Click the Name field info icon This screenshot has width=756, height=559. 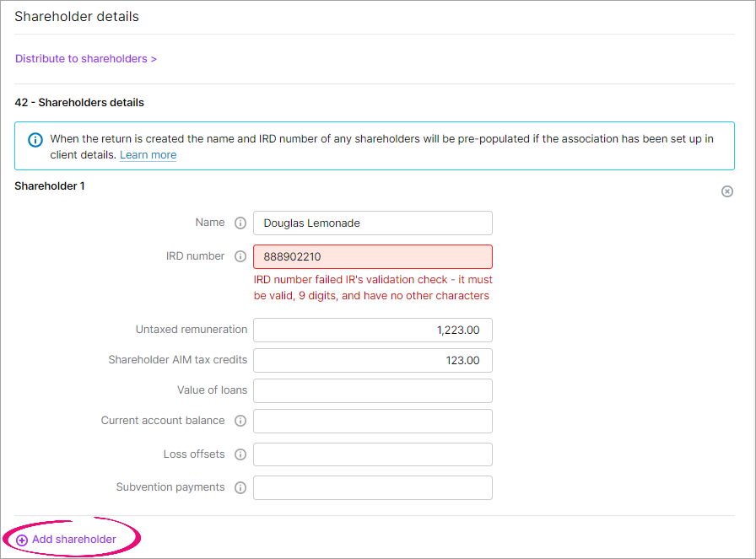click(240, 223)
